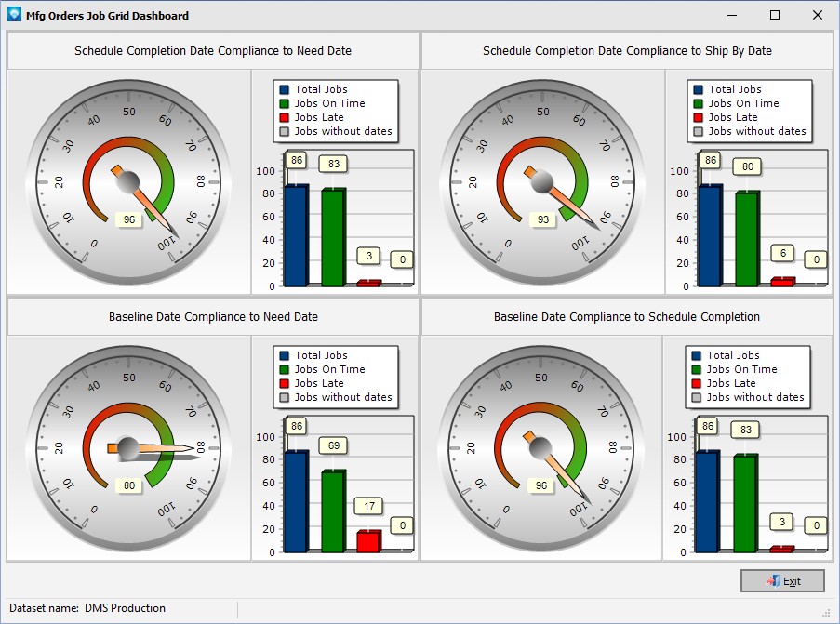This screenshot has width=840, height=624.
Task: Click the green bar labeled 80
Action: click(747, 239)
